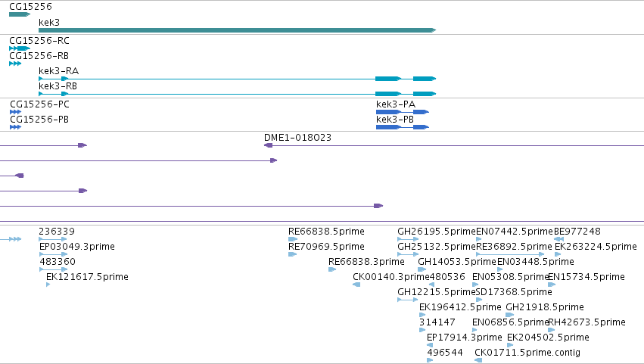
Task: Open the EN15734.5prime EST label
Action: [x=586, y=277]
